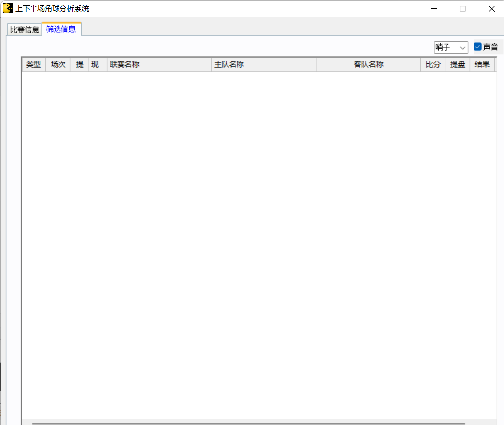Click the 场次 column header
The height and width of the screenshot is (425, 504).
58,64
